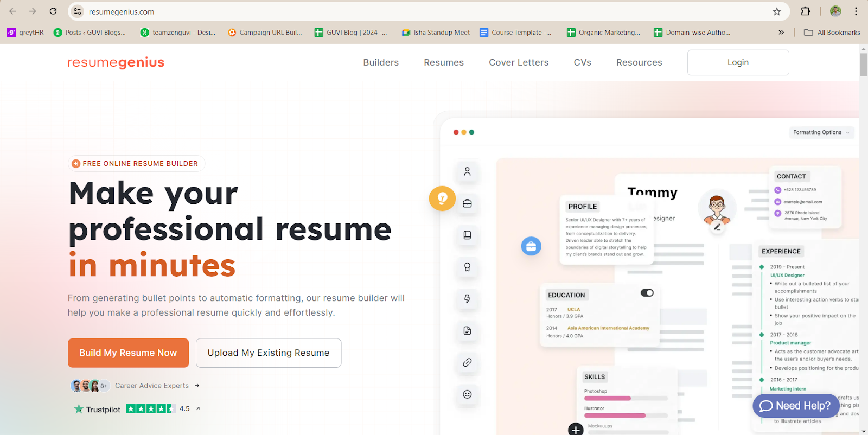Open the All Bookmarks folder
The width and height of the screenshot is (868, 435).
(832, 33)
